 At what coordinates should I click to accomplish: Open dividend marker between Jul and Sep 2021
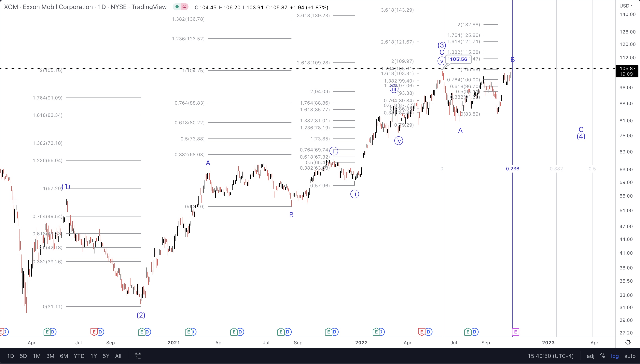(x=288, y=332)
